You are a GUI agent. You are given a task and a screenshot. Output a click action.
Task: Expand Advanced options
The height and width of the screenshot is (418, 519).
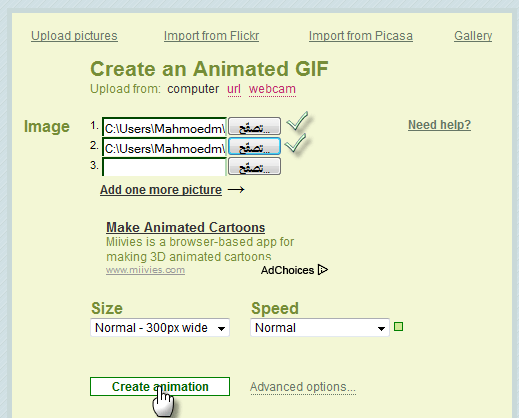(x=303, y=387)
